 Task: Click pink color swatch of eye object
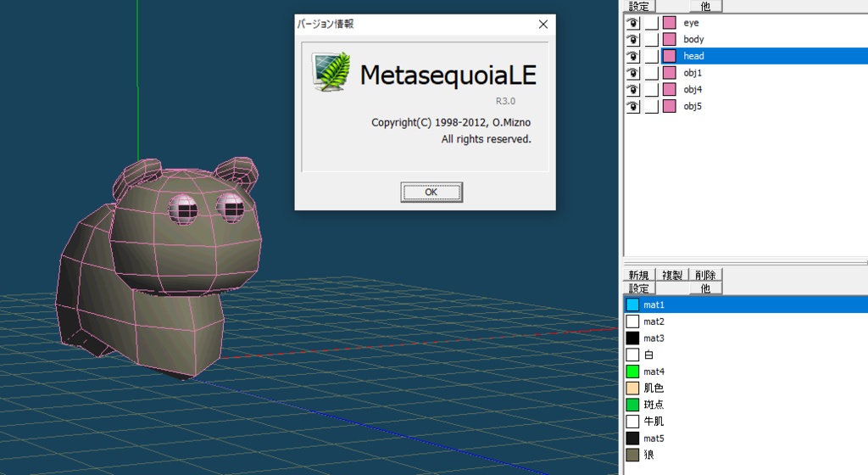coord(670,23)
